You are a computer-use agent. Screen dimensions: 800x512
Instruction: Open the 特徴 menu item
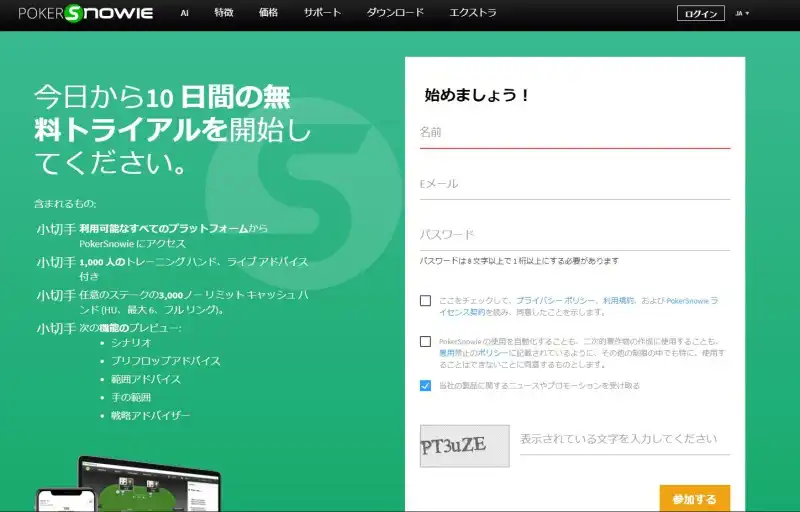point(224,13)
